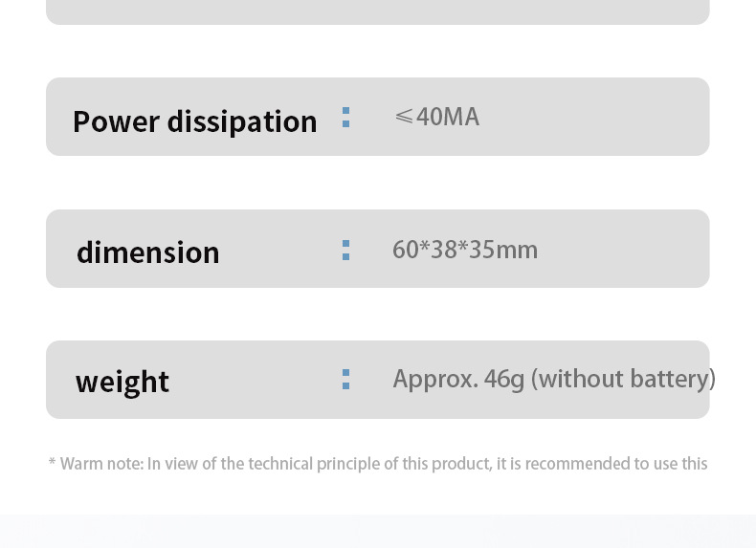Image resolution: width=756 pixels, height=548 pixels.
Task: Click the blue colon beside dimension
Action: point(345,250)
